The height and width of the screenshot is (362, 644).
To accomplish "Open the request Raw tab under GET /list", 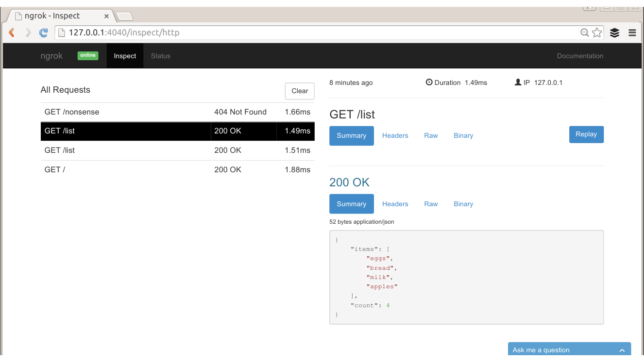I will pos(431,135).
